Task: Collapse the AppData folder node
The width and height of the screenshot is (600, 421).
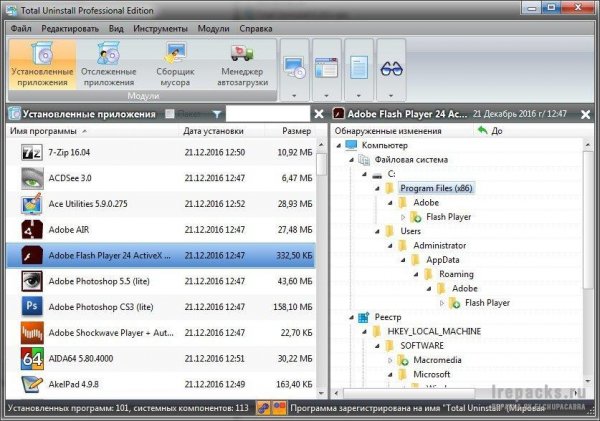Action: coord(403,260)
